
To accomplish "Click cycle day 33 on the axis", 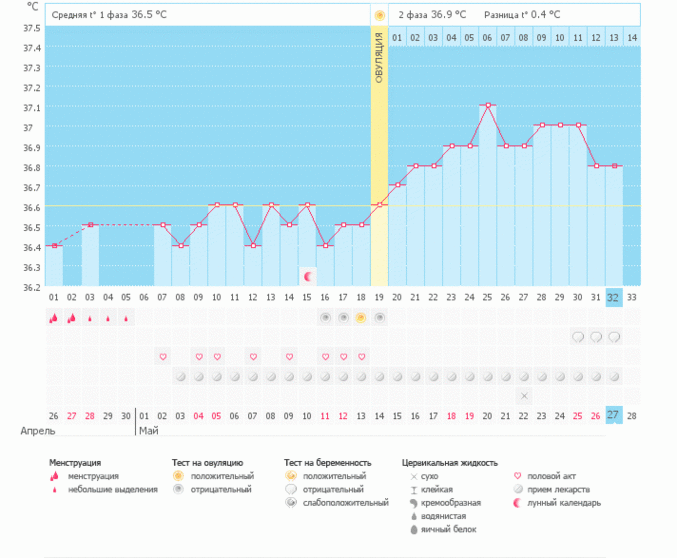I will (631, 297).
